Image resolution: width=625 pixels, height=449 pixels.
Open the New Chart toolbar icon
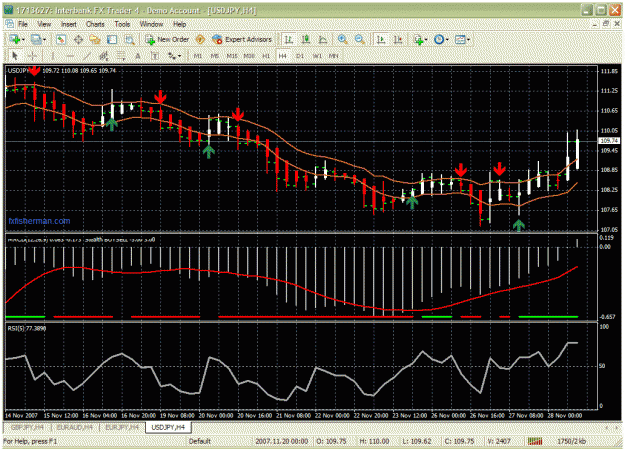(15, 39)
